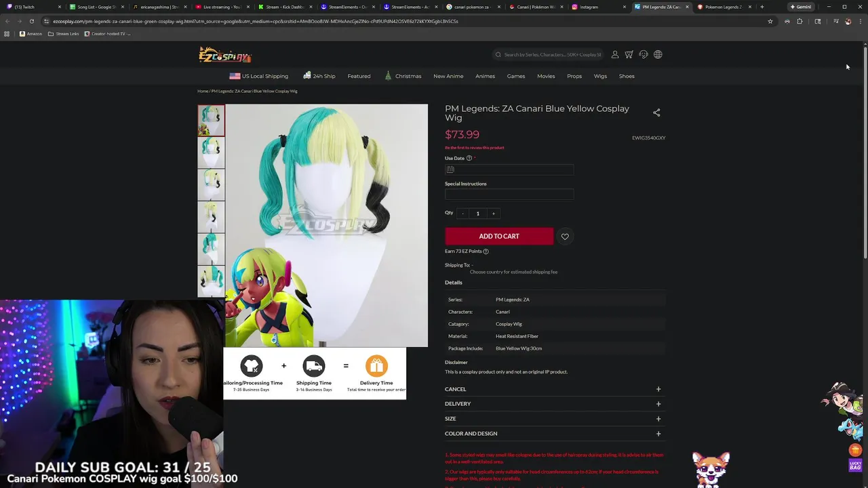Select the third wig thumbnail
Viewport: 868px width, 488px height.
(211, 185)
